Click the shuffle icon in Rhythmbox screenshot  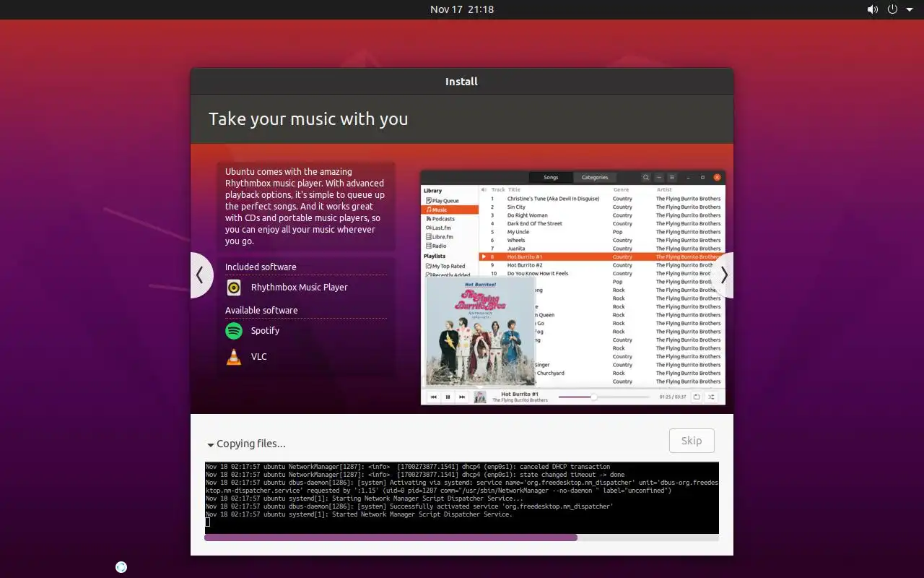point(711,397)
